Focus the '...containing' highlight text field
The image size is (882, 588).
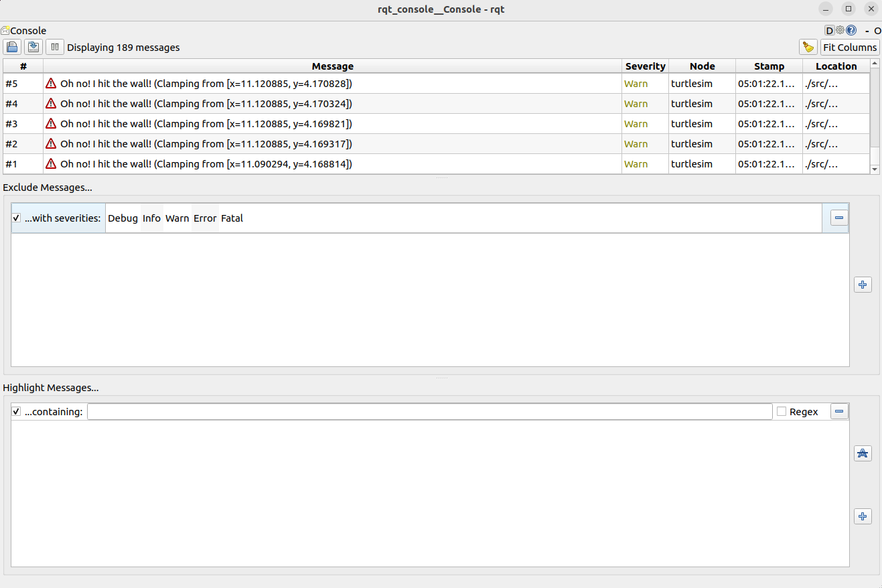429,412
